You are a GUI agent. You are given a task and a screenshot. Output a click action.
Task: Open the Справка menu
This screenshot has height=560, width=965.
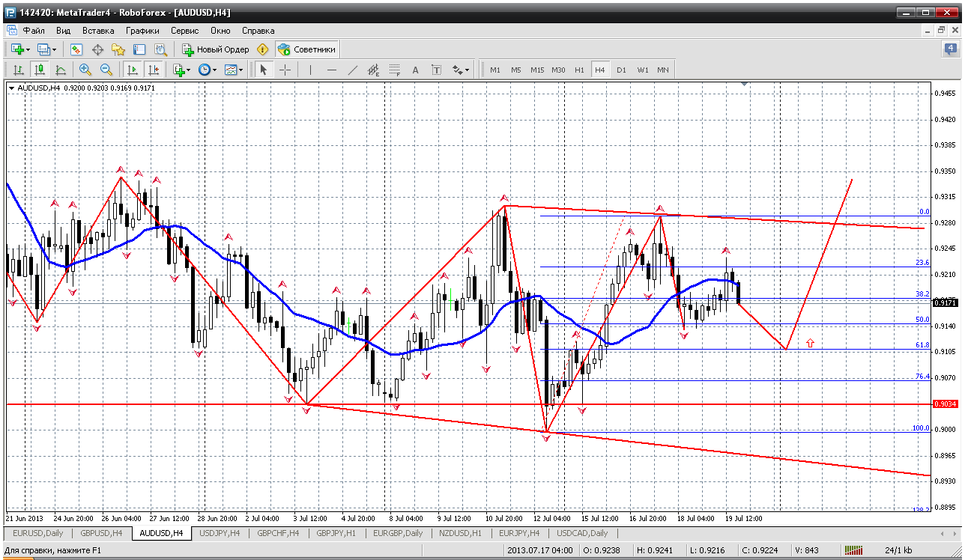point(258,31)
